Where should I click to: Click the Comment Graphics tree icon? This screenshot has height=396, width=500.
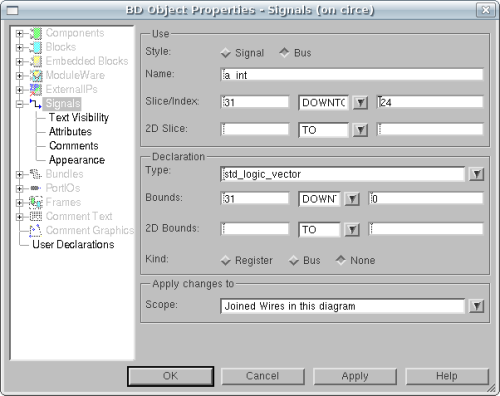(x=36, y=230)
